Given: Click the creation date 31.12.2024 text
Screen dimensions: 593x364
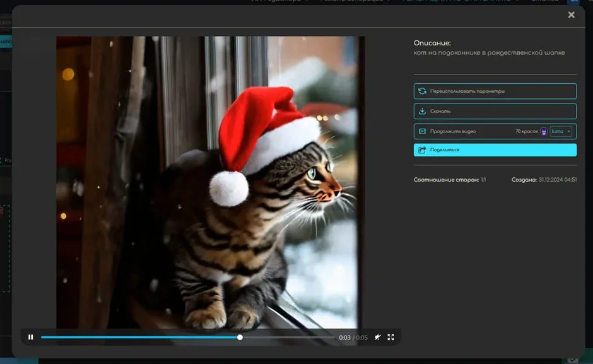Looking at the screenshot, I should point(558,180).
